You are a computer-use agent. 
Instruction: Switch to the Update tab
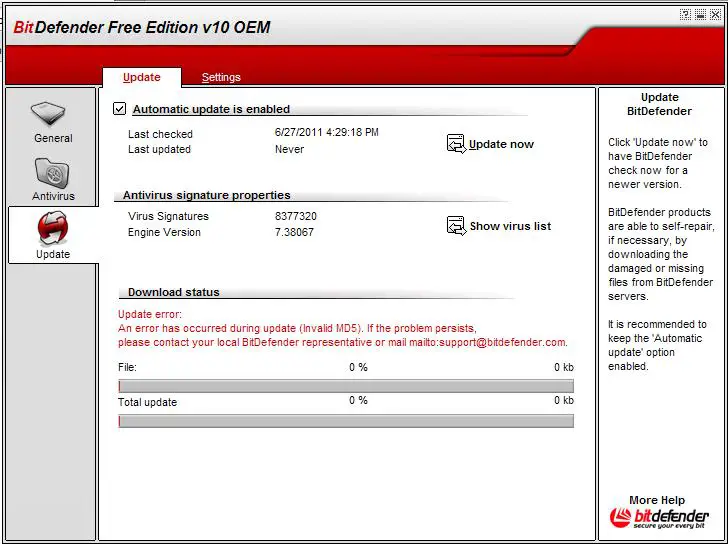[142, 77]
